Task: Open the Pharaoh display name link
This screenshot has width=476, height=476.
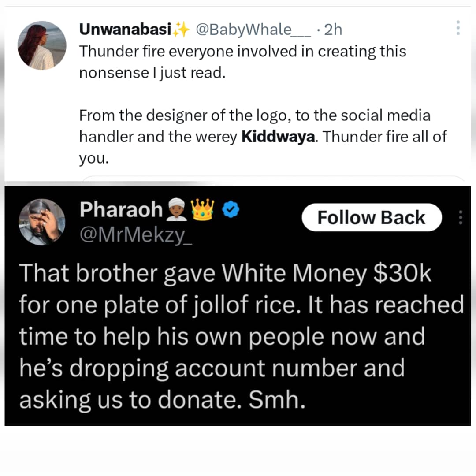Action: (121, 210)
